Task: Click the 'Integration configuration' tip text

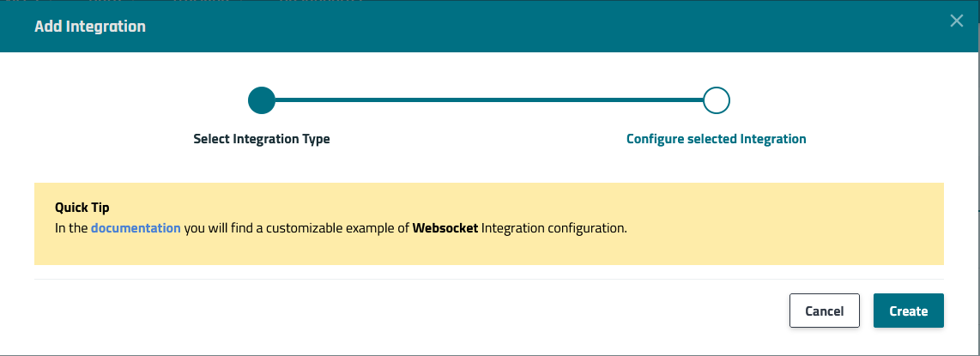Action: click(x=554, y=229)
